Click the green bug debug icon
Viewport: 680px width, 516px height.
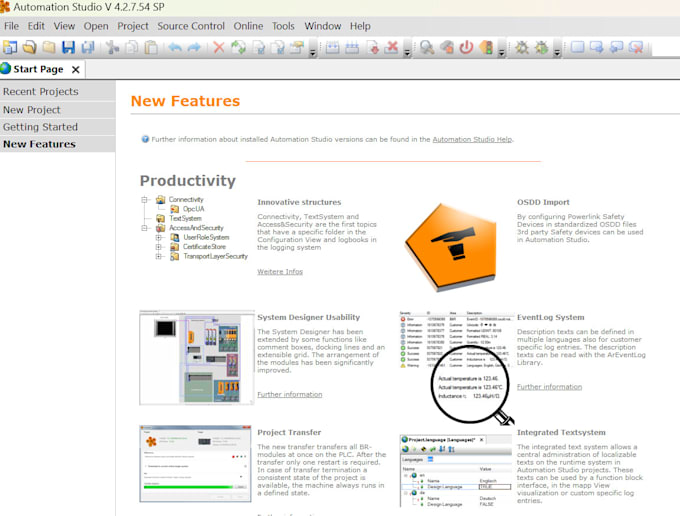[541, 47]
